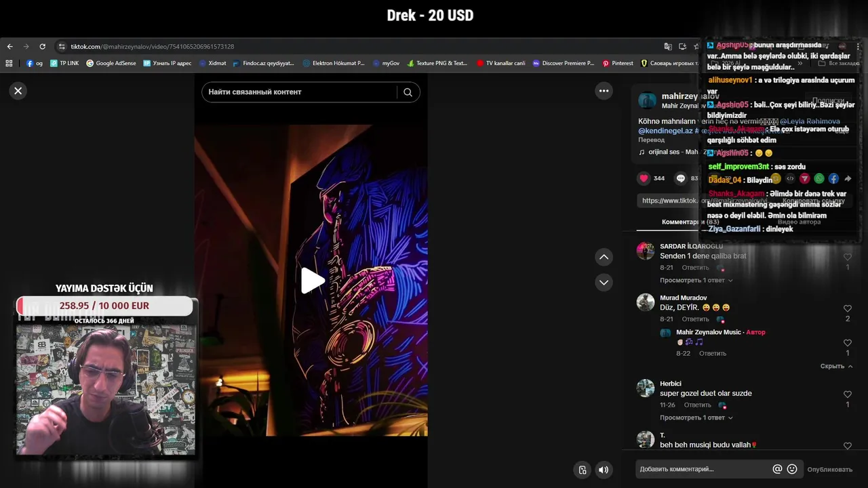Expand replies under Herbici's comment

pyautogui.click(x=696, y=418)
